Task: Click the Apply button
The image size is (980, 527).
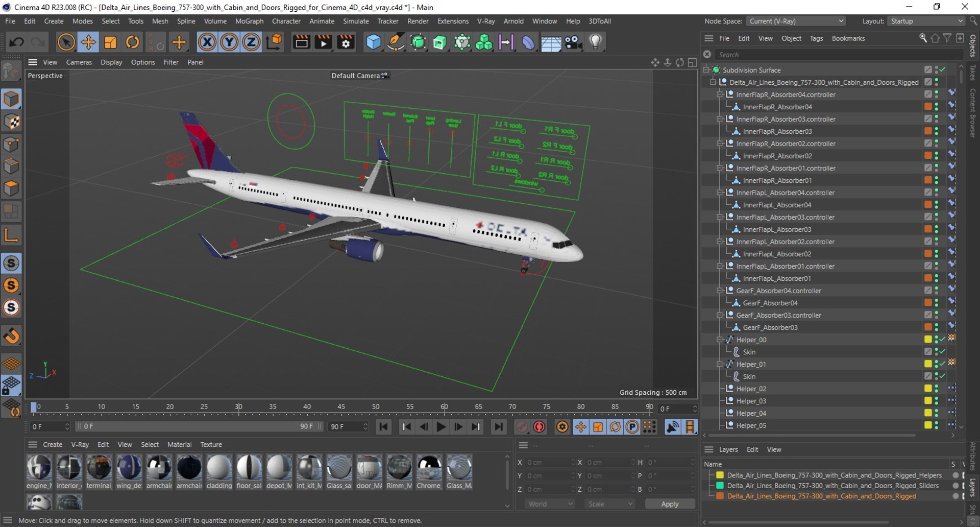Action: point(670,504)
